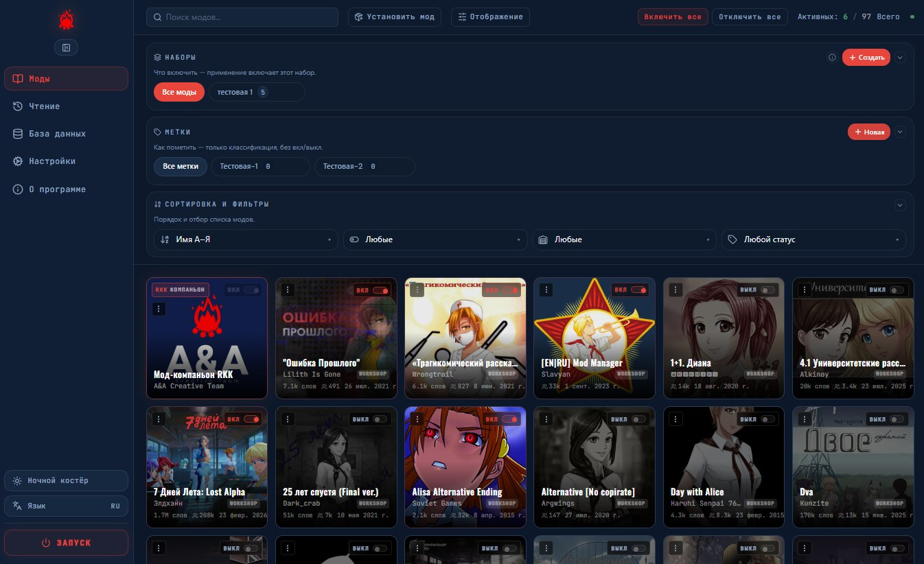
Task: Filter by the Тестовая-2 tag
Action: click(365, 166)
